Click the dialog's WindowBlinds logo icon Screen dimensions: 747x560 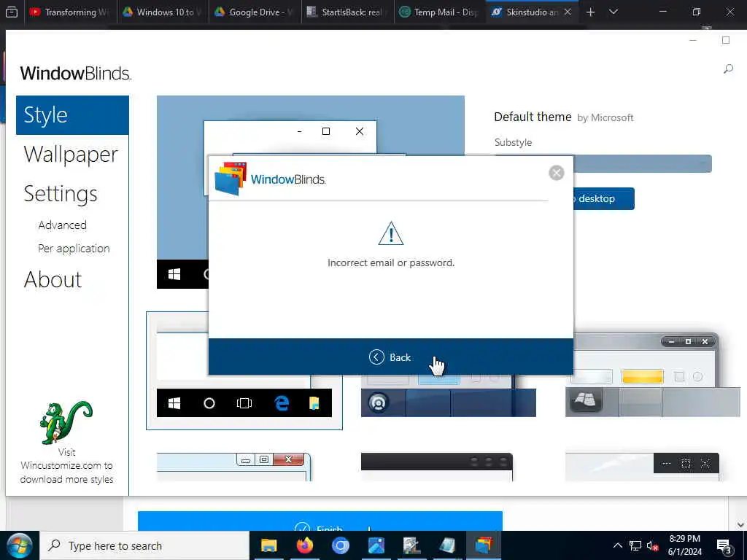pyautogui.click(x=231, y=179)
